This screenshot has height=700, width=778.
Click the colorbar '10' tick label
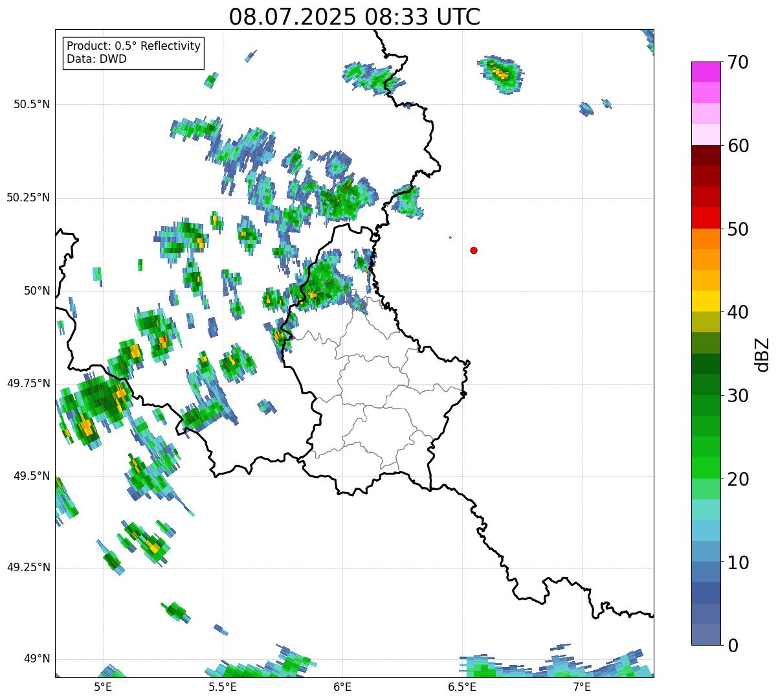tap(738, 563)
